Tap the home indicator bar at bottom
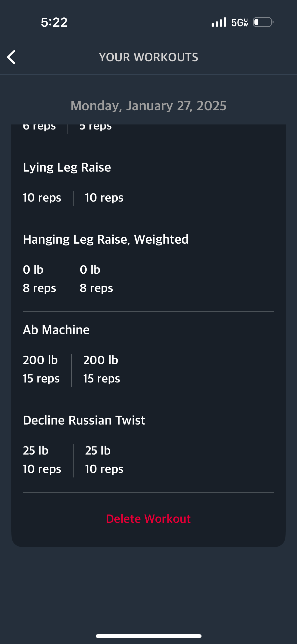 (148, 636)
